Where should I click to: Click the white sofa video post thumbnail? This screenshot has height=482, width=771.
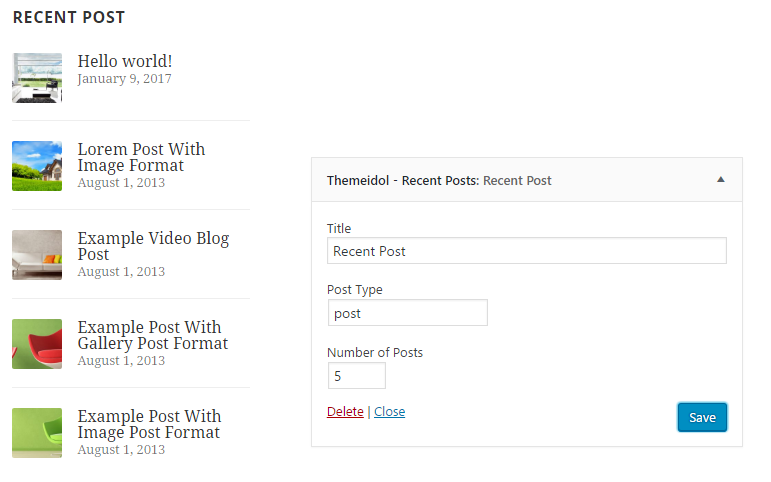[37, 255]
